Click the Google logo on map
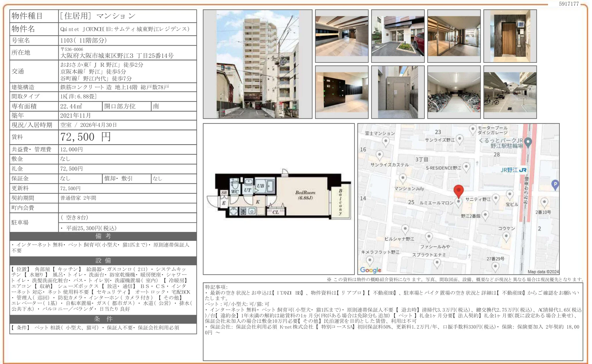This screenshot has width=592, height=364. (x=371, y=270)
